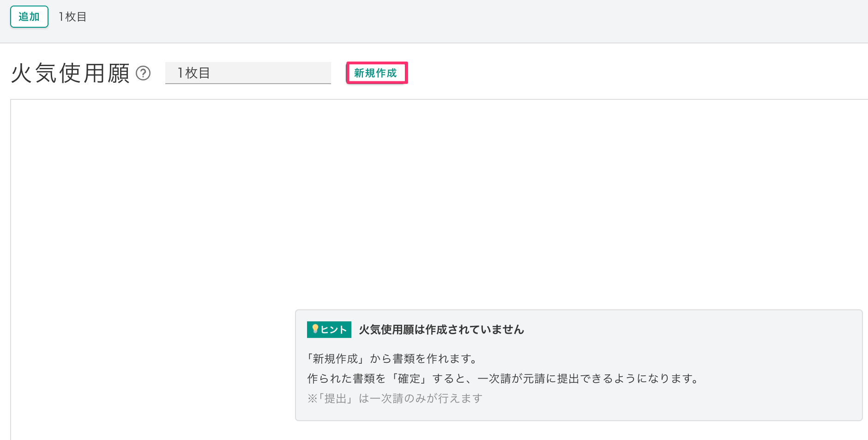
Task: Click the gray top toolbar background
Action: (x=462, y=21)
